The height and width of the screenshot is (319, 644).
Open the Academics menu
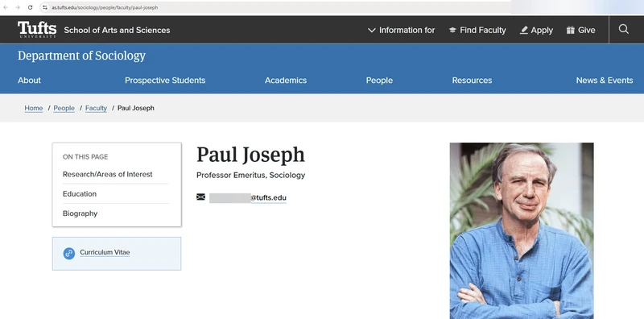(286, 81)
